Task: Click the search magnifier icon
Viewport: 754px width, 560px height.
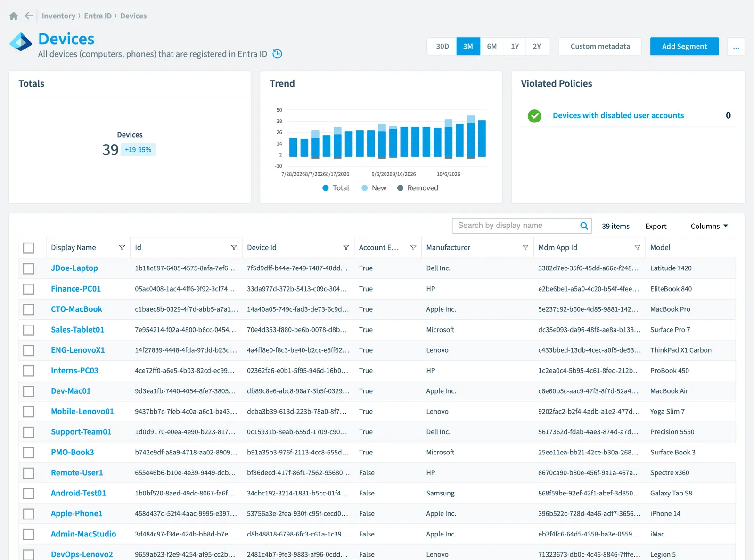Action: pos(584,226)
